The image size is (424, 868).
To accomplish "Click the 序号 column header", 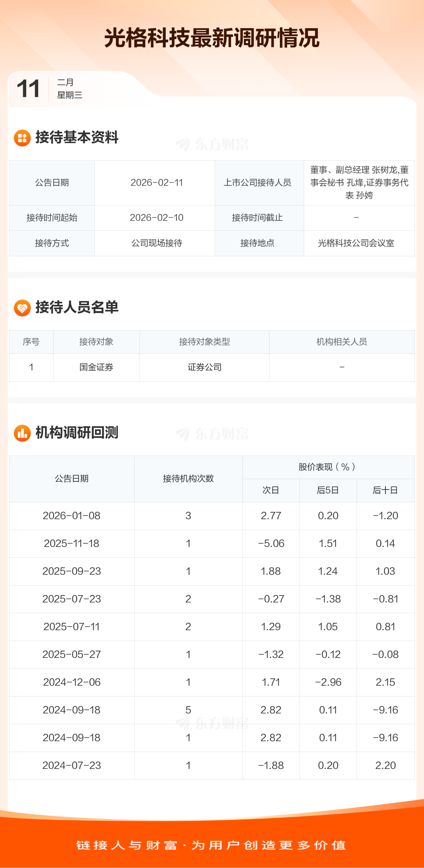I will [x=31, y=342].
